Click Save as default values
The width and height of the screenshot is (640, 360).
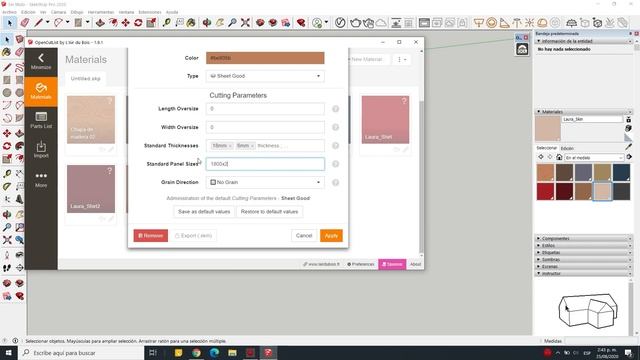coord(204,212)
